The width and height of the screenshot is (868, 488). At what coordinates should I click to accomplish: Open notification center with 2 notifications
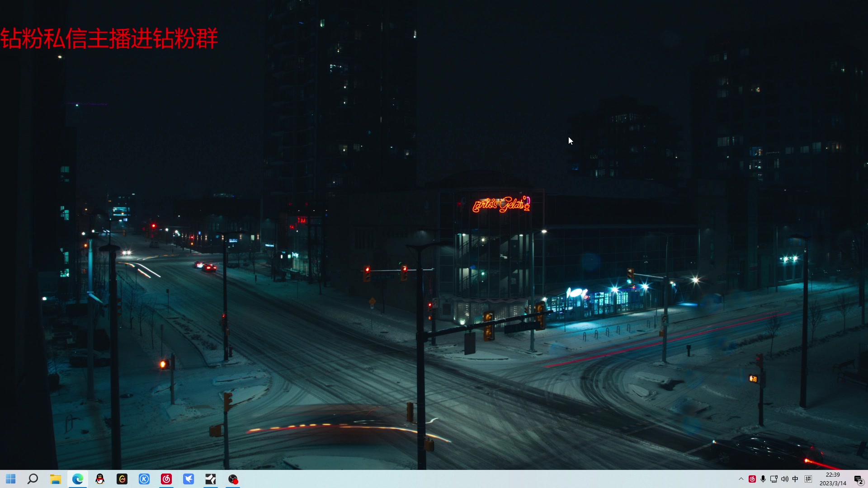[x=859, y=479]
